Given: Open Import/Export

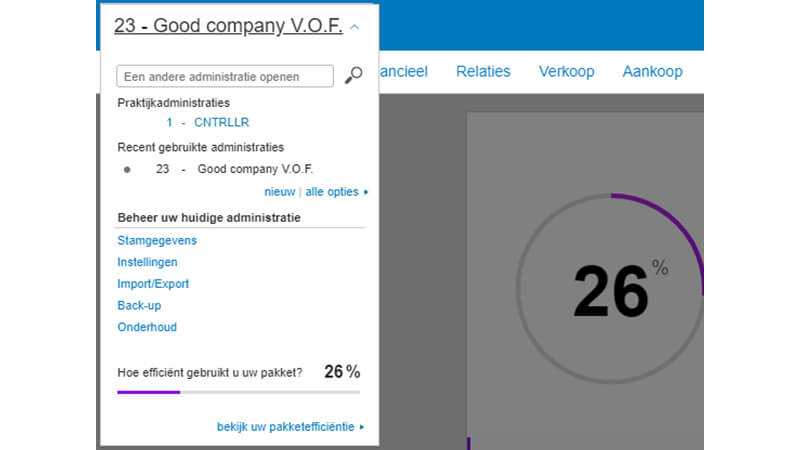Looking at the screenshot, I should (x=153, y=284).
